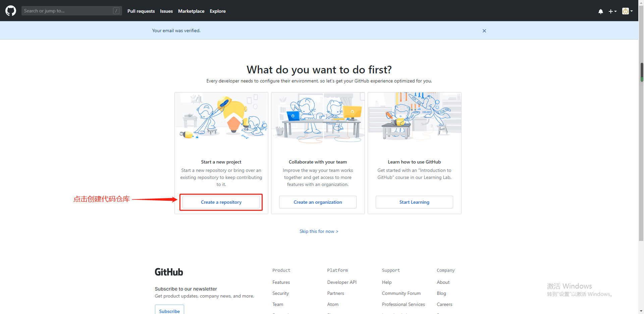
Task: Expand the plus create-new dropdown
Action: pyautogui.click(x=612, y=11)
